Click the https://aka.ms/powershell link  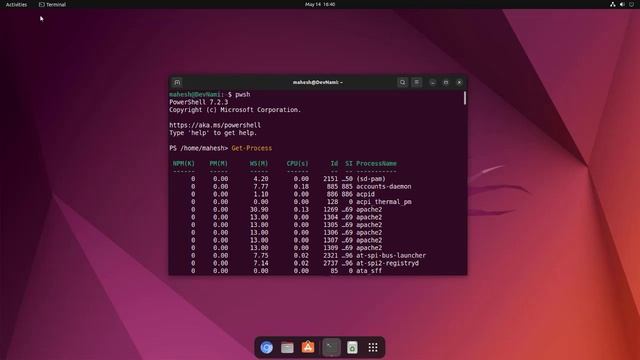click(x=215, y=125)
